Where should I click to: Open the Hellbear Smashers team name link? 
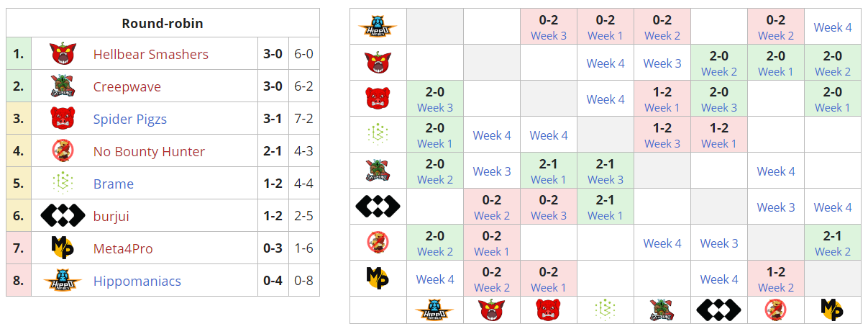150,55
